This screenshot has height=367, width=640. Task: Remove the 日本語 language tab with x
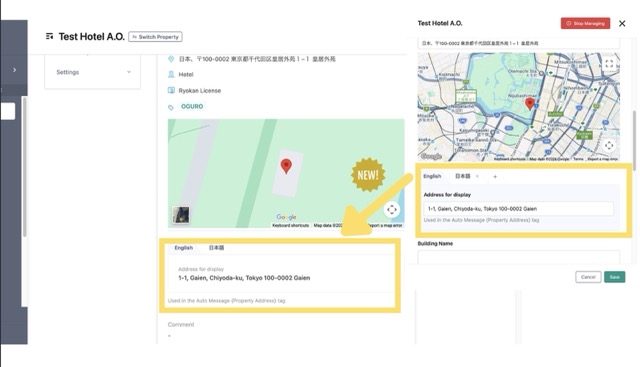click(477, 176)
